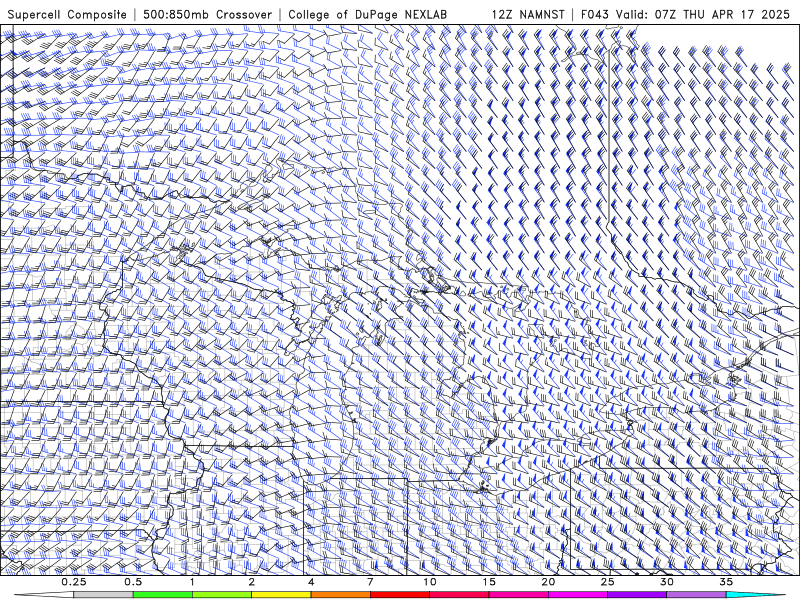The width and height of the screenshot is (800, 600).
Task: Click the '20' legend label
Action: 548,582
